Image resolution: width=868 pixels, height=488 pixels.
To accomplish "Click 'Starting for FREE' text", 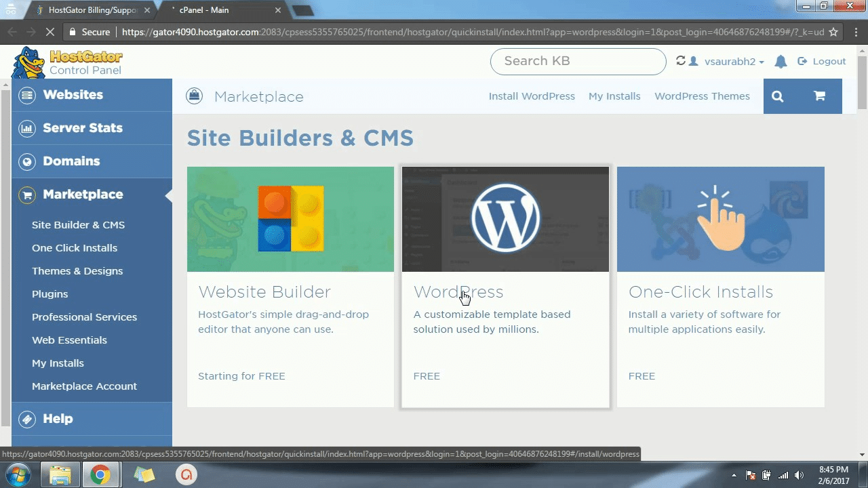I will point(241,376).
